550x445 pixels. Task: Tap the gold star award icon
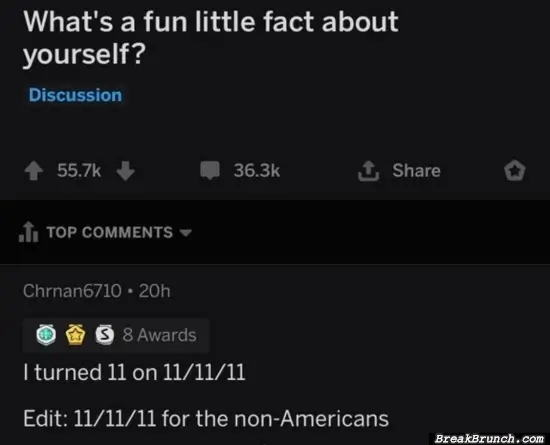[76, 335]
